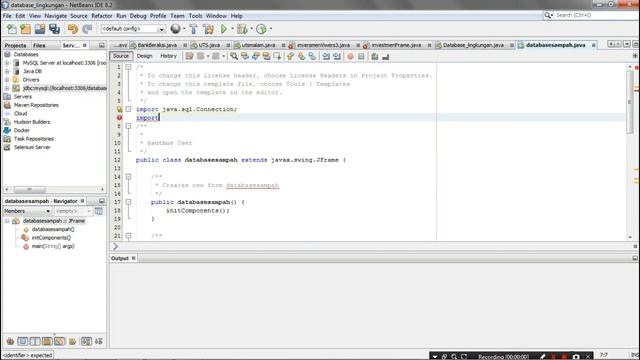Viewport: 640px width, 360px height.
Task: Click the History view button
Action: pos(168,56)
